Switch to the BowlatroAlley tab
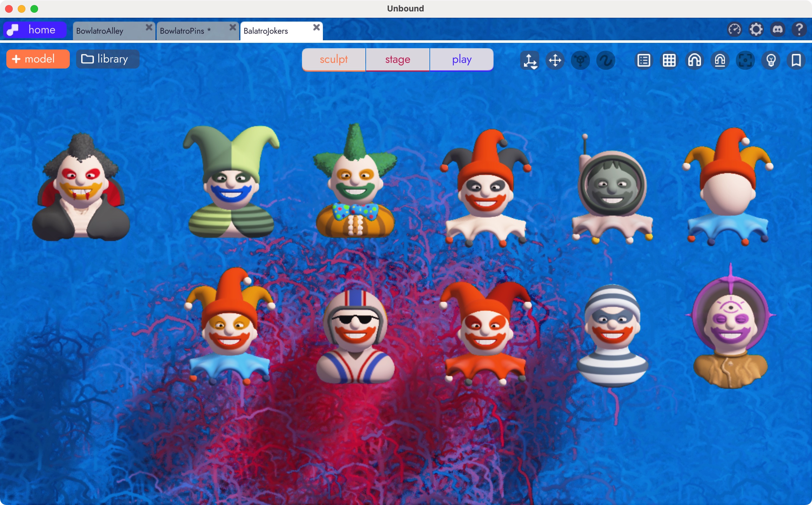 coord(100,31)
